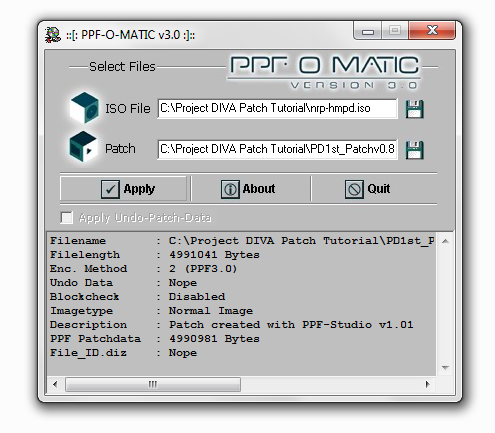Click the 'Blockcheck : Disabled' line

[x=137, y=297]
